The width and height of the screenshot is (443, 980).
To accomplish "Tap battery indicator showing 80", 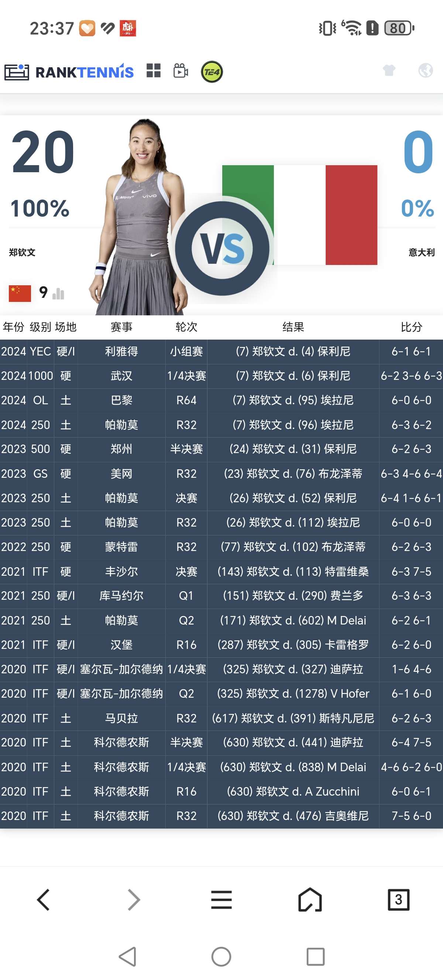I will (x=399, y=28).
